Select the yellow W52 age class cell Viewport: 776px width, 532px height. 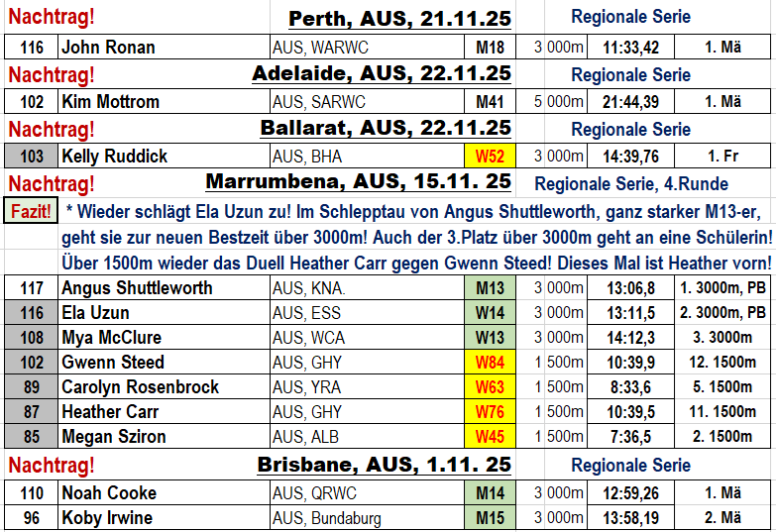tap(490, 156)
